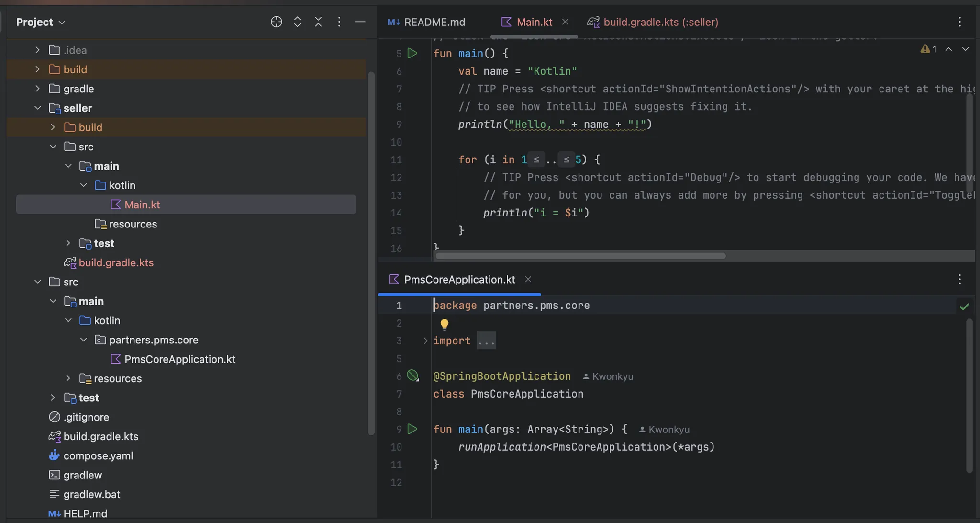Click Spring bean gutter icon on line 6
The height and width of the screenshot is (523, 980).
tap(412, 375)
